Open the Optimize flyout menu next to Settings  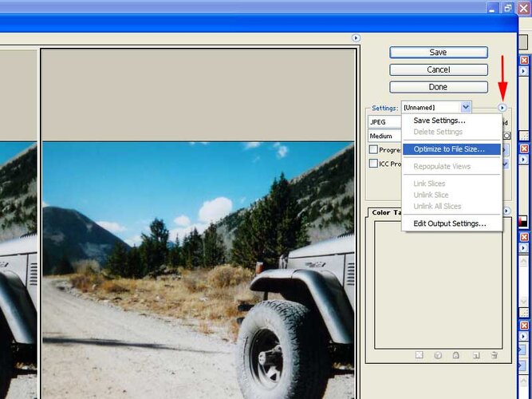pos(502,108)
